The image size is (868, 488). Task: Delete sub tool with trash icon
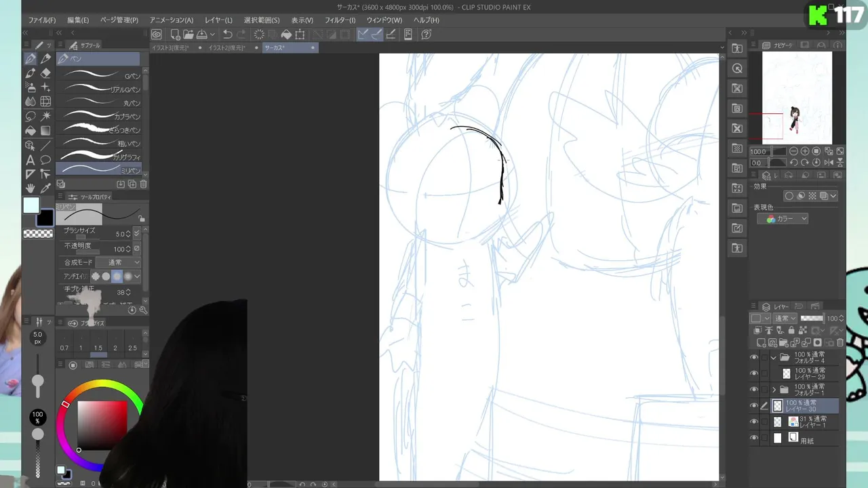click(143, 184)
